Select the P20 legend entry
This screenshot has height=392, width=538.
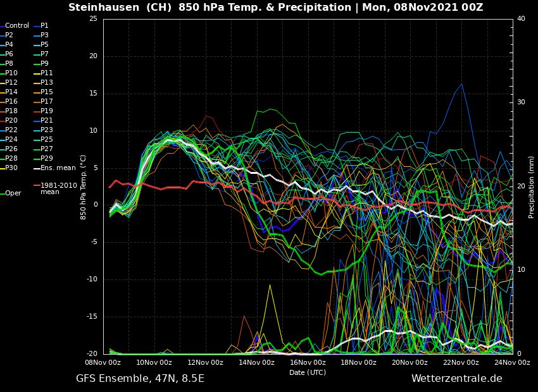click(11, 121)
